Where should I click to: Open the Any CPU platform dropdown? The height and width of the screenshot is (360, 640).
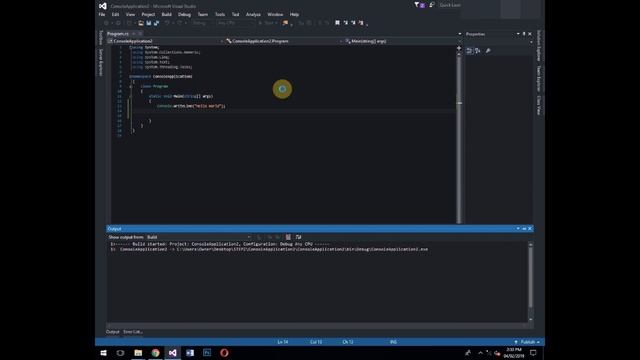click(x=235, y=23)
